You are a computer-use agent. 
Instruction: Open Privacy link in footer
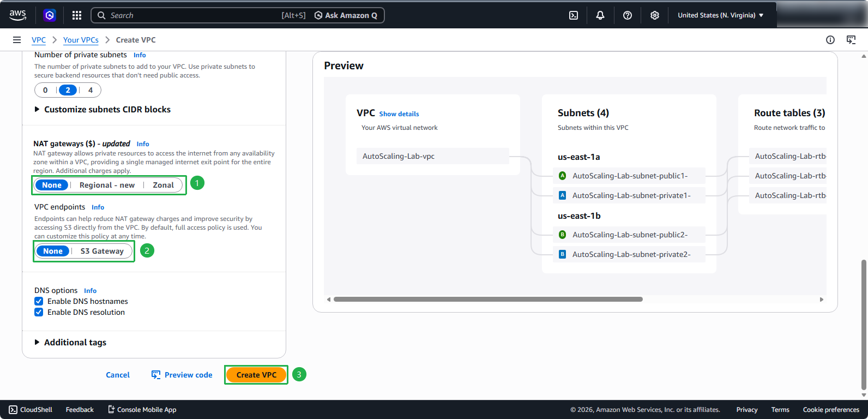point(747,410)
